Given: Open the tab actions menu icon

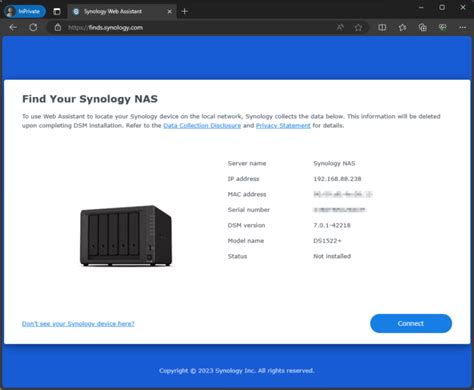Looking at the screenshot, I should [57, 11].
